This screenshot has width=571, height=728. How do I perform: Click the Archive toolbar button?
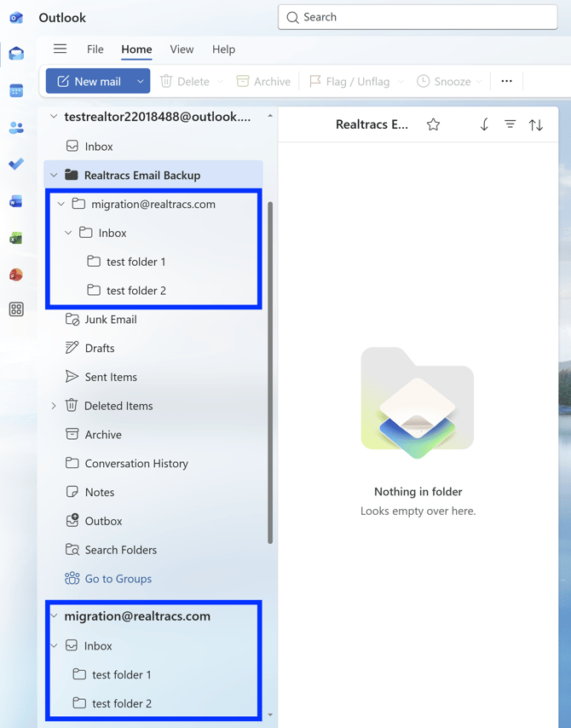(263, 82)
